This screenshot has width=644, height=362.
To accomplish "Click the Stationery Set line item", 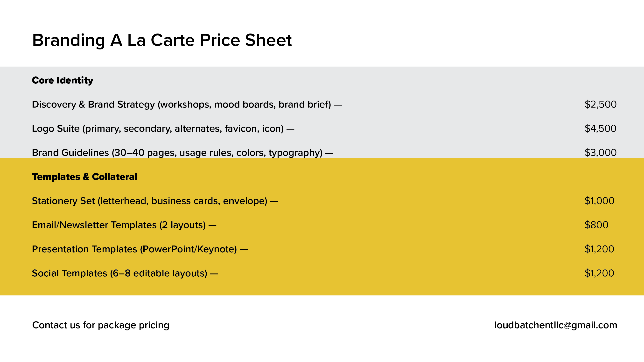I will [x=155, y=201].
